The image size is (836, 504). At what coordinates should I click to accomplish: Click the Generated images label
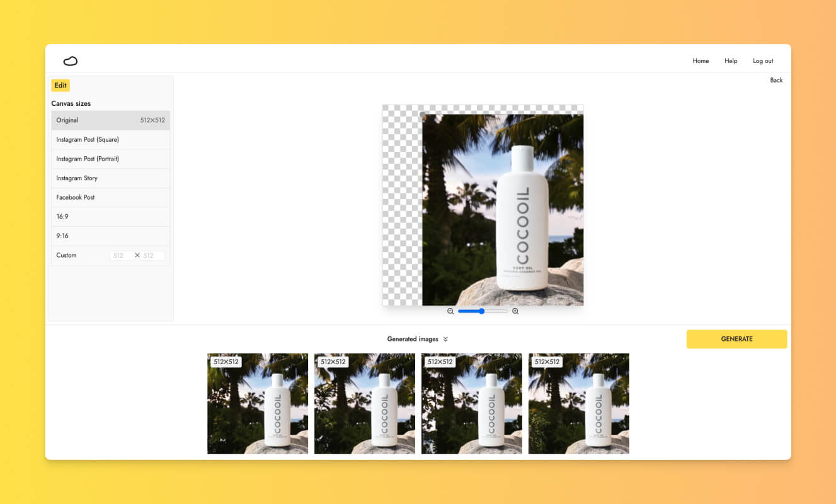tap(413, 339)
